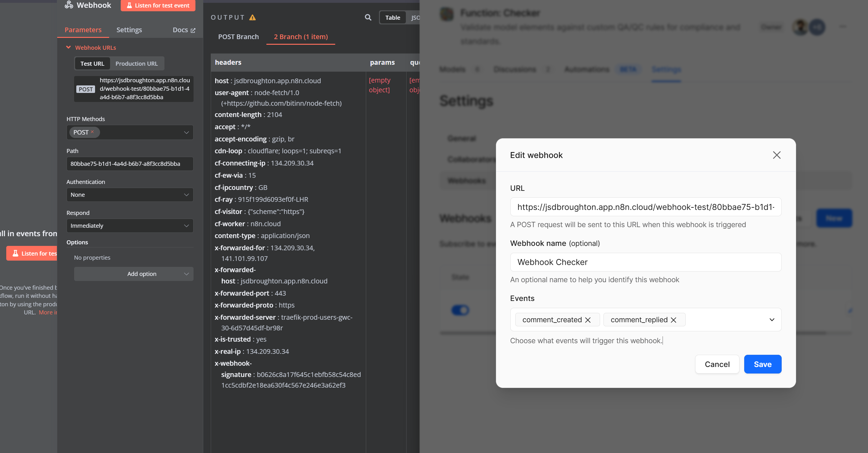The height and width of the screenshot is (453, 868).
Task: Click the Cancel button in dialog
Action: pos(717,364)
